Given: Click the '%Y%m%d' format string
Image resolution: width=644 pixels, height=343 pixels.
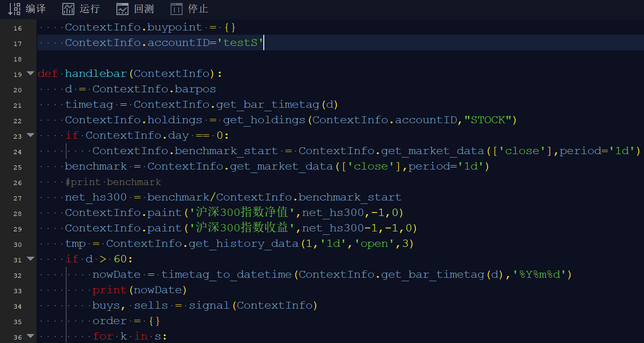Looking at the screenshot, I should click(x=539, y=275).
